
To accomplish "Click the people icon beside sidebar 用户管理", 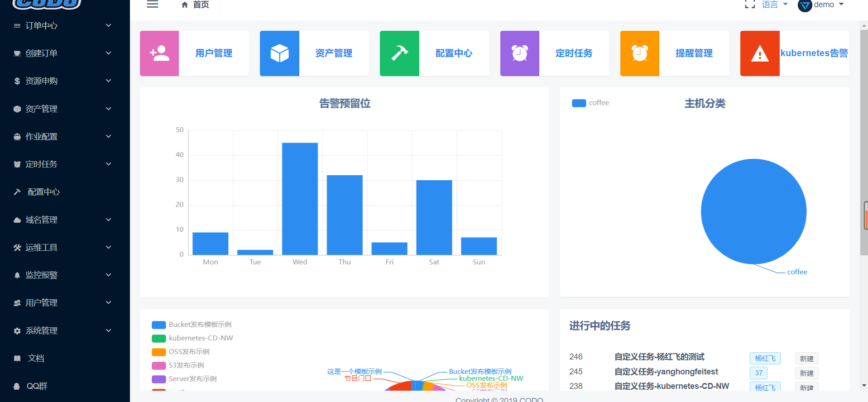I will coord(17,303).
